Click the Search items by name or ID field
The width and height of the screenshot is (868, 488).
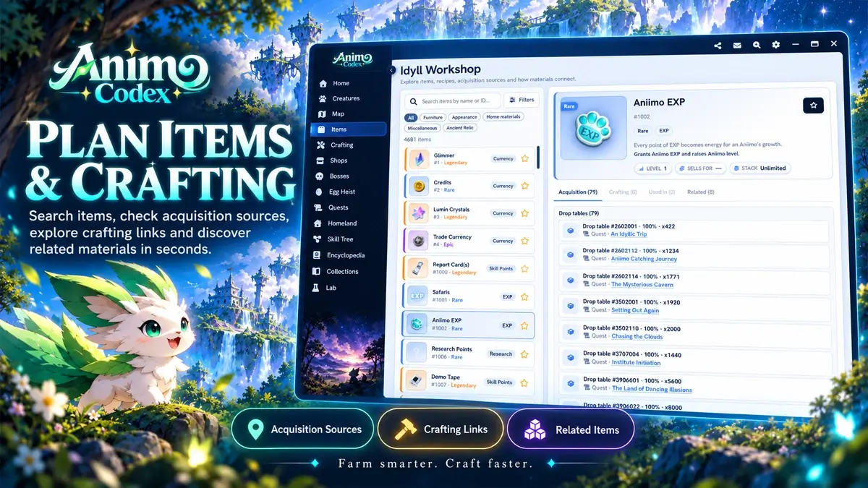(452, 101)
